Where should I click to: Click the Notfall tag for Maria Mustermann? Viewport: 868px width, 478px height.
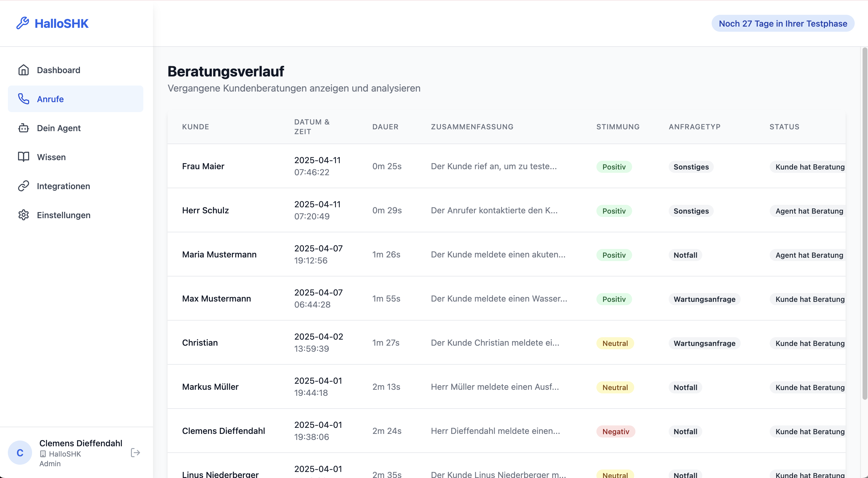(685, 255)
